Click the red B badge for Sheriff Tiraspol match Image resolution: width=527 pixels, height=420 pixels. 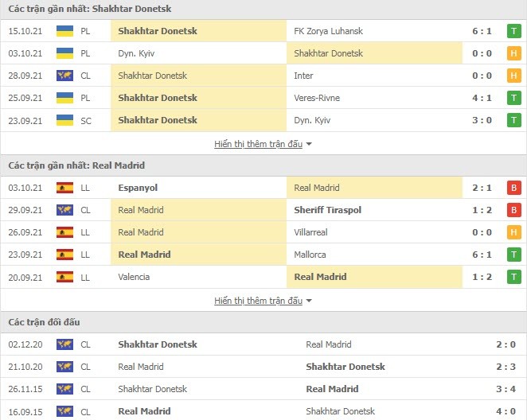514,210
